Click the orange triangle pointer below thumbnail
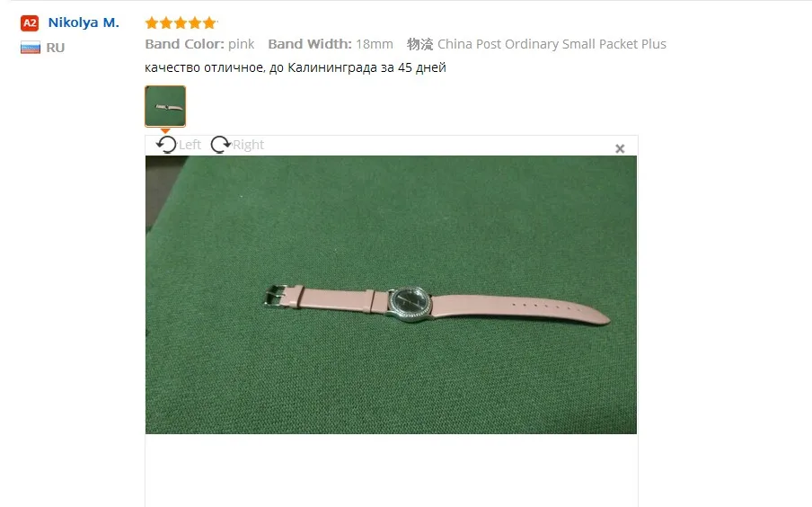Viewport: 812px width, 507px height. pyautogui.click(x=165, y=131)
